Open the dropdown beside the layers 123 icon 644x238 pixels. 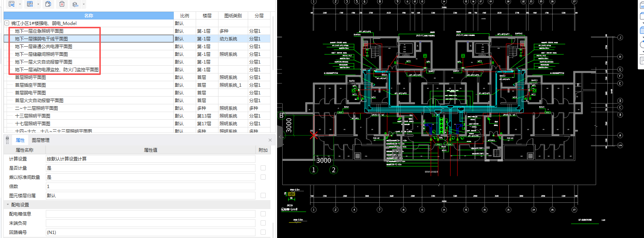(84, 4)
